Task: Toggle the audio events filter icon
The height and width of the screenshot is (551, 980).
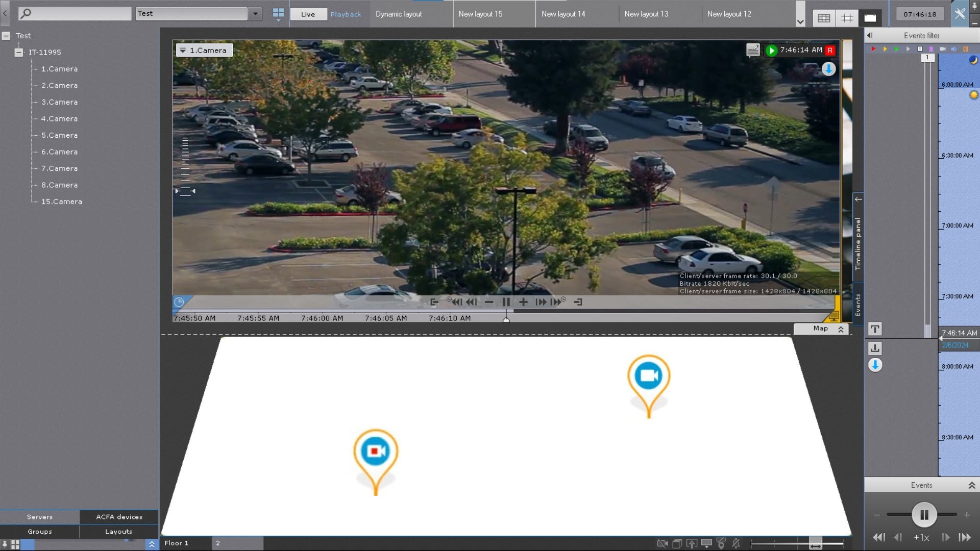Action: click(953, 49)
